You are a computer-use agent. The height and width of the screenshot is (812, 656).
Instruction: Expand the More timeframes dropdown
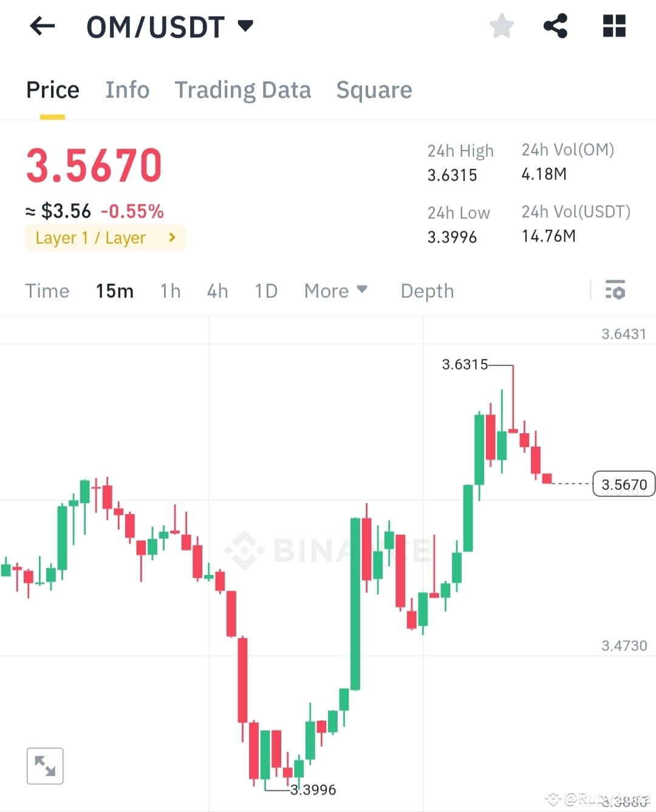tap(335, 291)
